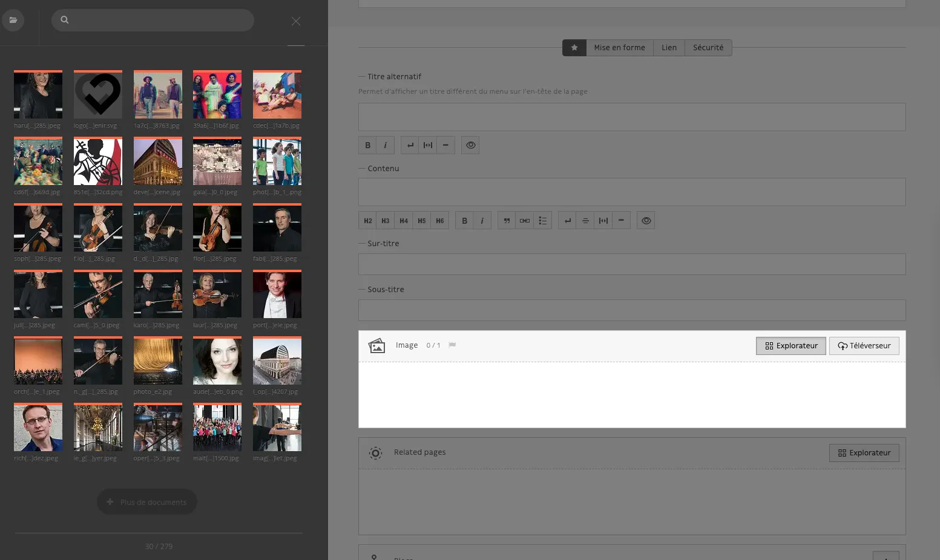The height and width of the screenshot is (560, 940).
Task: Insert H3 heading in Contenu
Action: 386,221
